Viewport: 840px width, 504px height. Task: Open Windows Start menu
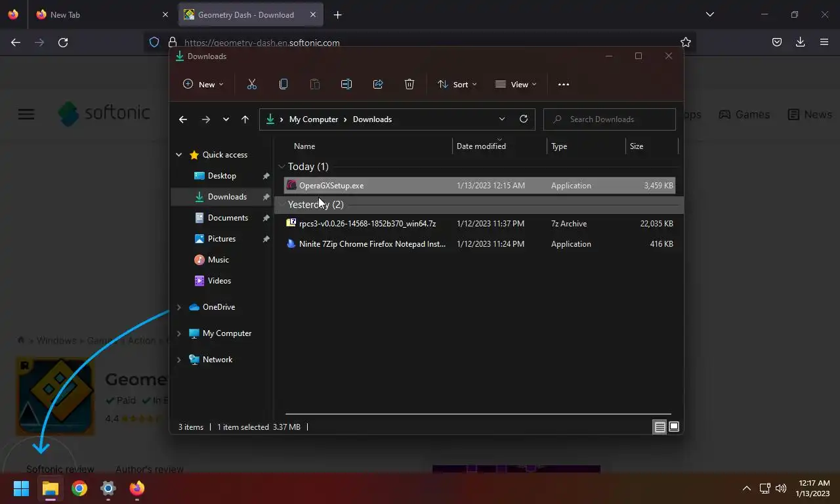point(21,488)
